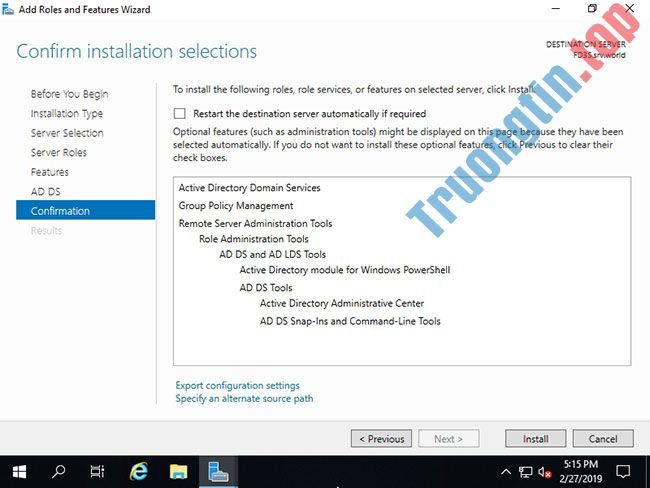Screen dimensions: 650x488
Task: Go to Server Roles step
Action: (x=58, y=153)
